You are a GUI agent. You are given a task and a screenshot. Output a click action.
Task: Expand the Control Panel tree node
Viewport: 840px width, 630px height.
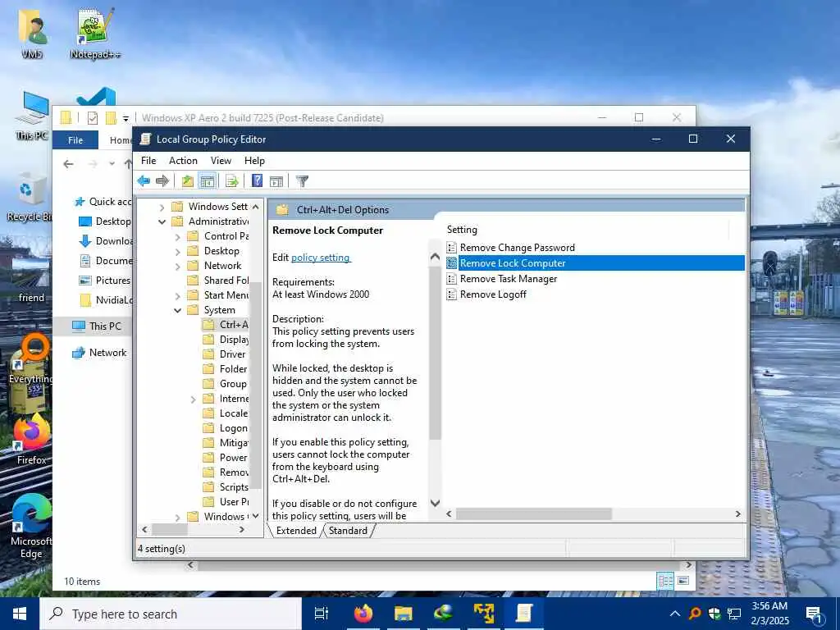coord(177,236)
